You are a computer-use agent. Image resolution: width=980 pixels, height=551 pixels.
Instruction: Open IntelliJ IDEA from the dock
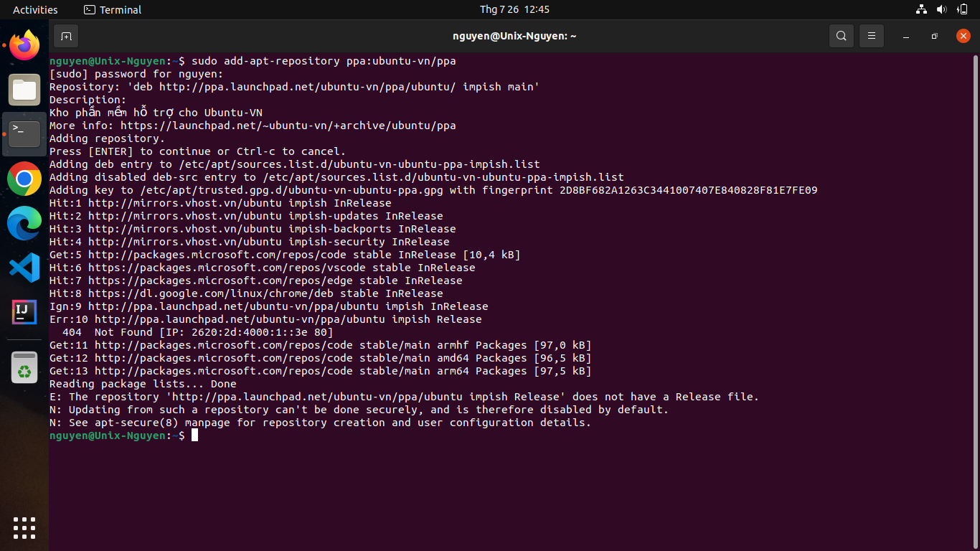click(x=24, y=312)
